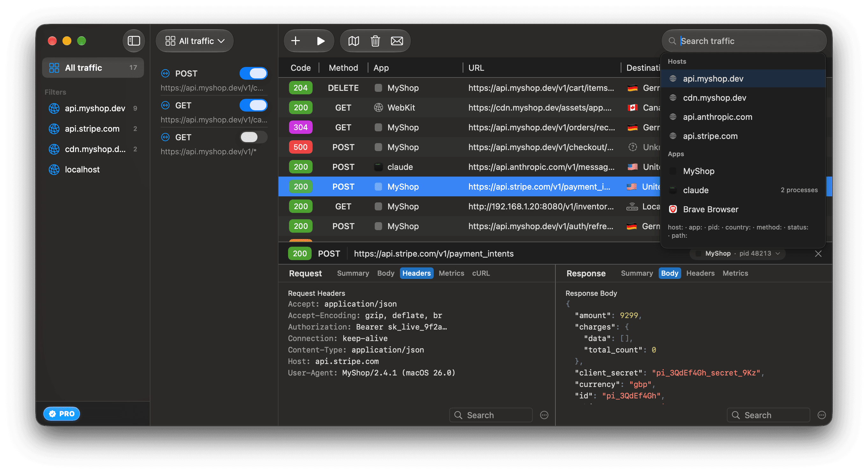
Task: Click the envelope icon in the toolbar
Action: click(x=397, y=41)
